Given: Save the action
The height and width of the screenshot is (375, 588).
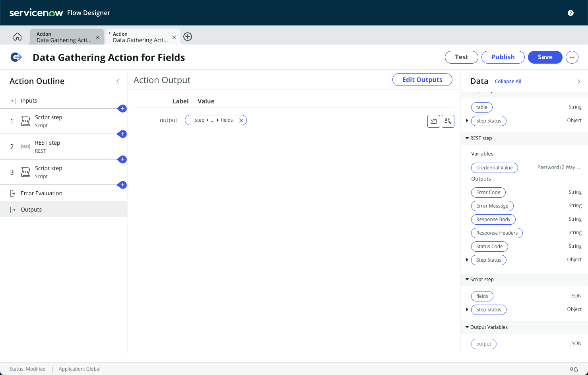Looking at the screenshot, I should [x=545, y=57].
